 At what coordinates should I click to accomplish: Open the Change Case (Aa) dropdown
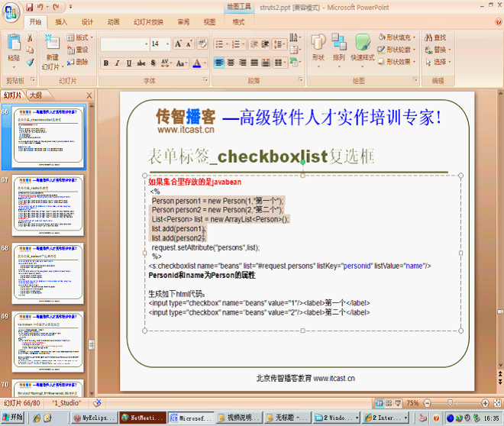point(181,63)
